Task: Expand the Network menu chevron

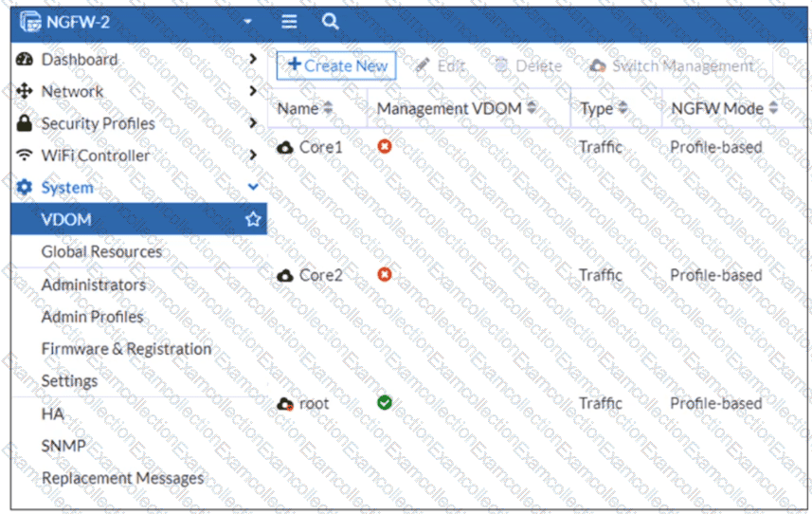Action: 253,91
